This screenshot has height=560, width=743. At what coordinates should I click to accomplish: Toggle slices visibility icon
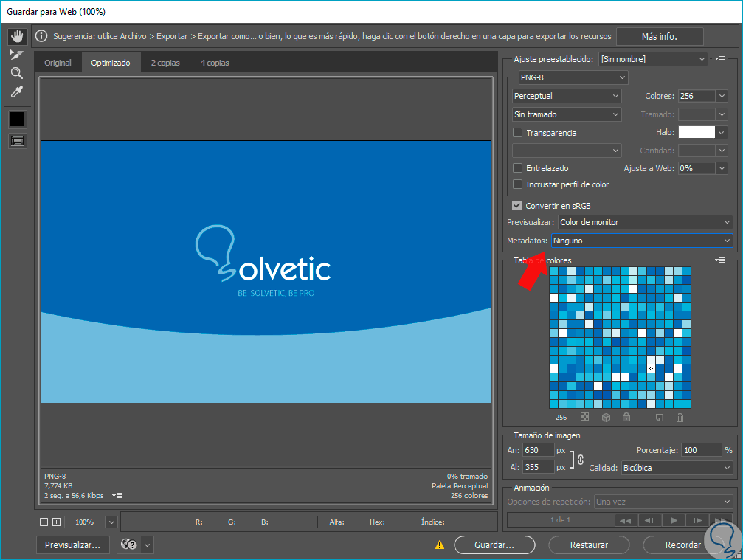pyautogui.click(x=17, y=141)
